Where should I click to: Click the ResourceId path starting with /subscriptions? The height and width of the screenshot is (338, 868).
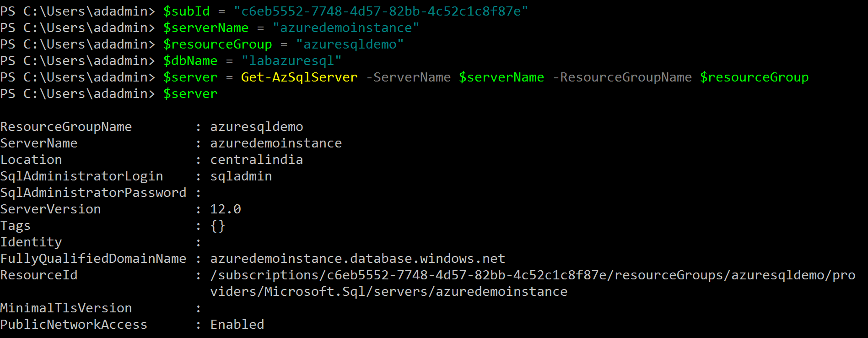tap(532, 275)
